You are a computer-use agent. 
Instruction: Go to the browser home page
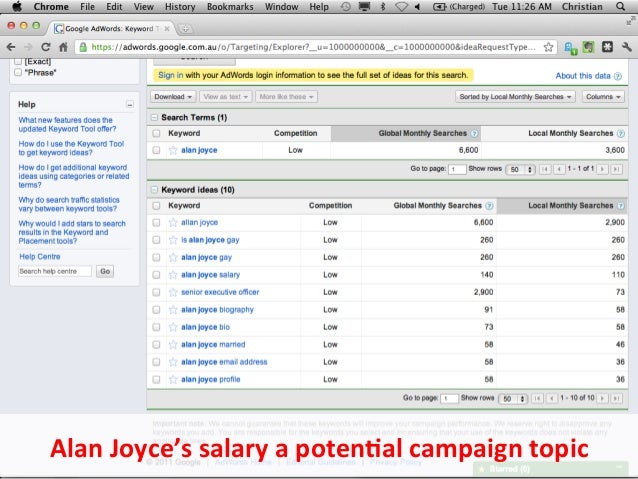pyautogui.click(x=63, y=47)
